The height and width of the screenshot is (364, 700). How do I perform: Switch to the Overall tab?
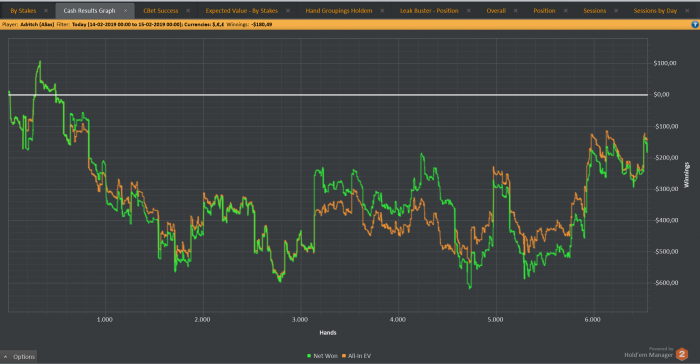point(496,11)
